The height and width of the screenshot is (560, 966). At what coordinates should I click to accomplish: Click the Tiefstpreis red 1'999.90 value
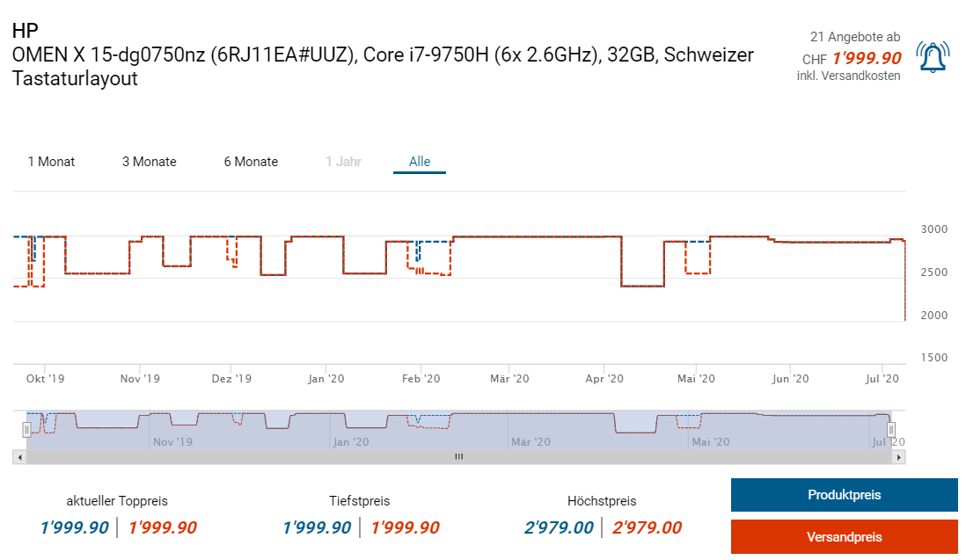(x=406, y=527)
